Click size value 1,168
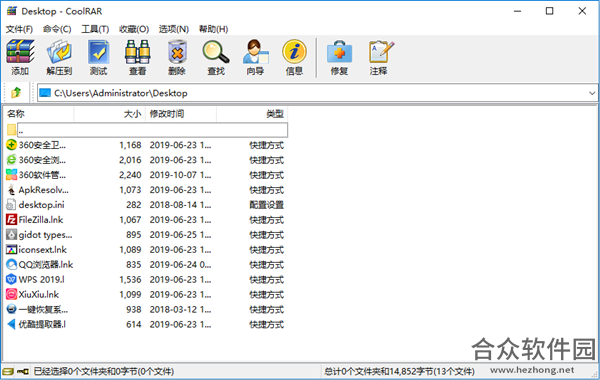The width and height of the screenshot is (600, 380). click(x=130, y=145)
